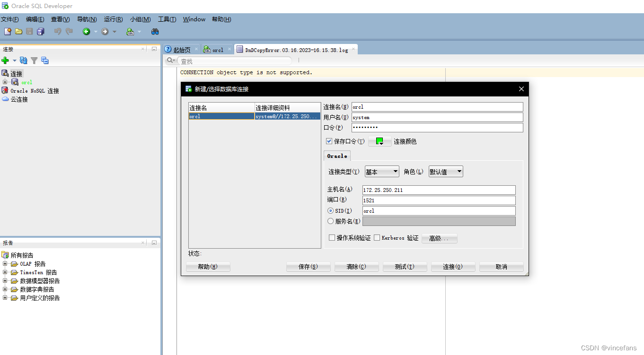Close the 连接 panel with its x
This screenshot has height=355, width=644.
pyautogui.click(x=143, y=49)
